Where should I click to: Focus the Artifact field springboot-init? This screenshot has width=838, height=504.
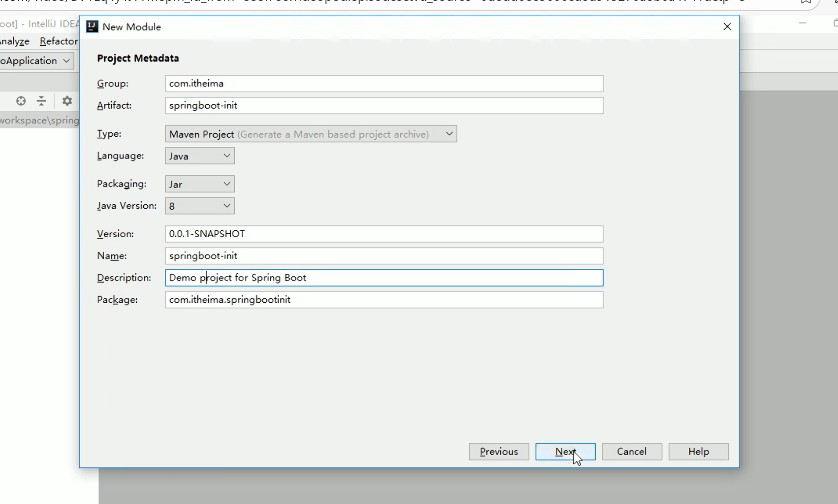pos(384,106)
